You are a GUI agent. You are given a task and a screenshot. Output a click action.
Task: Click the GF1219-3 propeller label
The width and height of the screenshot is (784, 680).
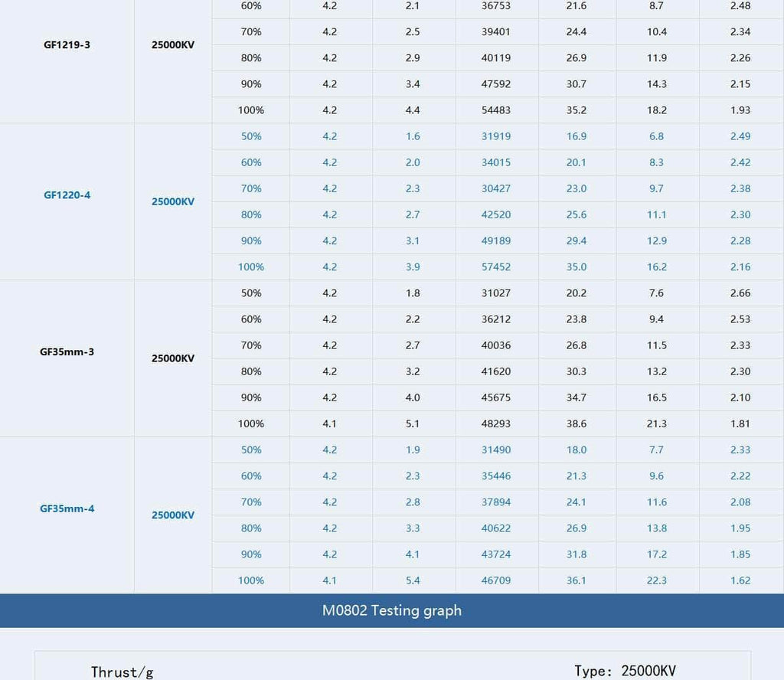[x=67, y=44]
